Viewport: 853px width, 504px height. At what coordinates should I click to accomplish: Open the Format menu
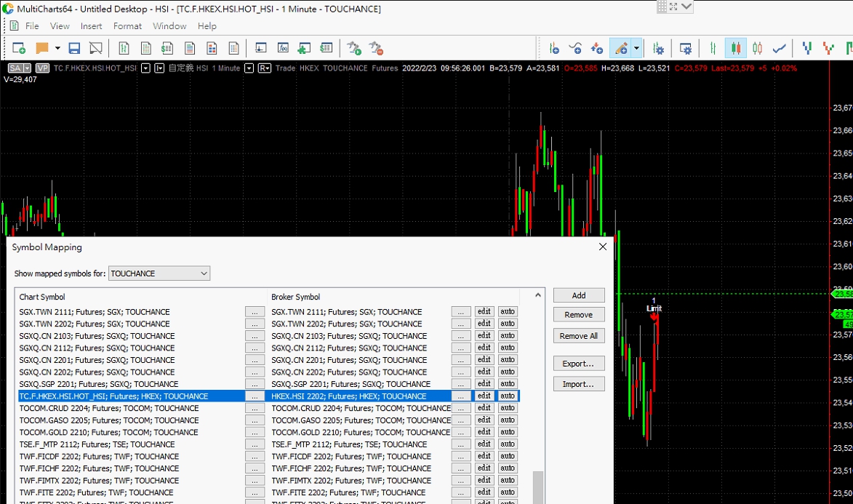[x=127, y=25]
